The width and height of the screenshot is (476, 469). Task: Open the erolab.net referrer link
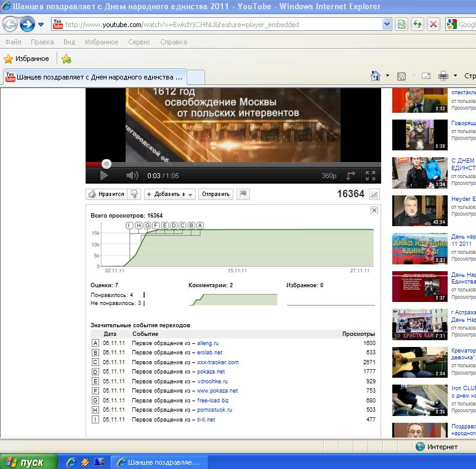click(210, 353)
